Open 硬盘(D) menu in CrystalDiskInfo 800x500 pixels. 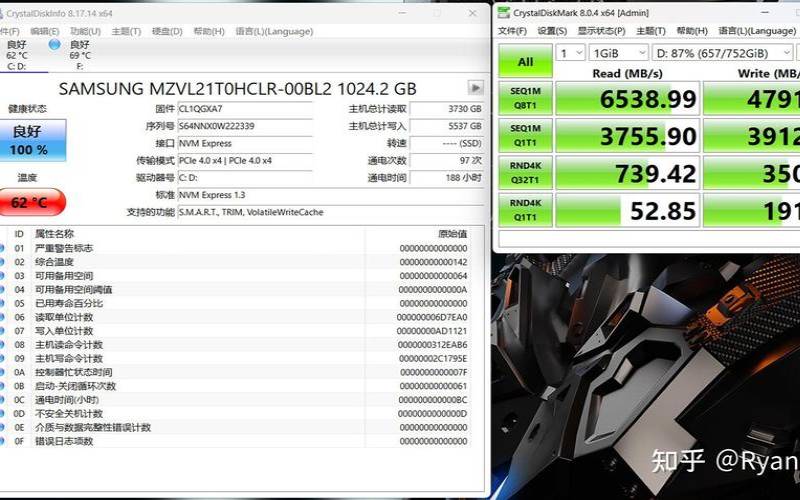point(167,31)
